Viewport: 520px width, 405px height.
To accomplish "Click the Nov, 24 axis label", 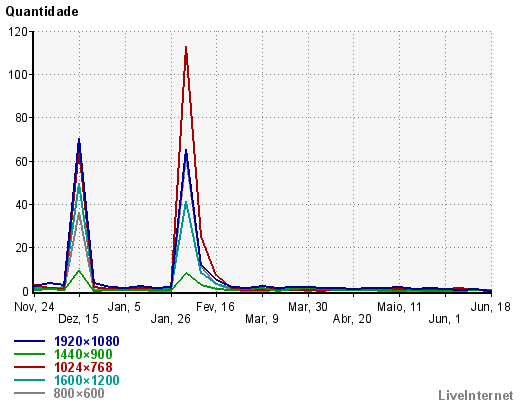I will click(34, 307).
